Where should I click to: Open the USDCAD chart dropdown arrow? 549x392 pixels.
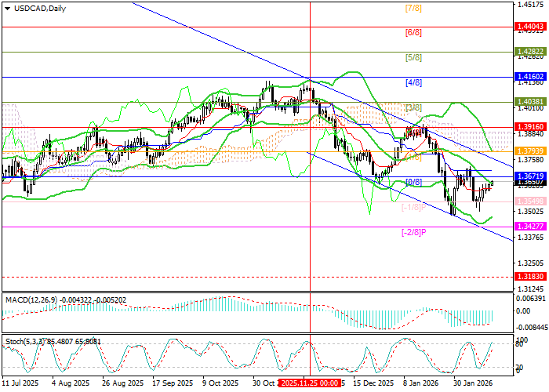click(x=6, y=9)
